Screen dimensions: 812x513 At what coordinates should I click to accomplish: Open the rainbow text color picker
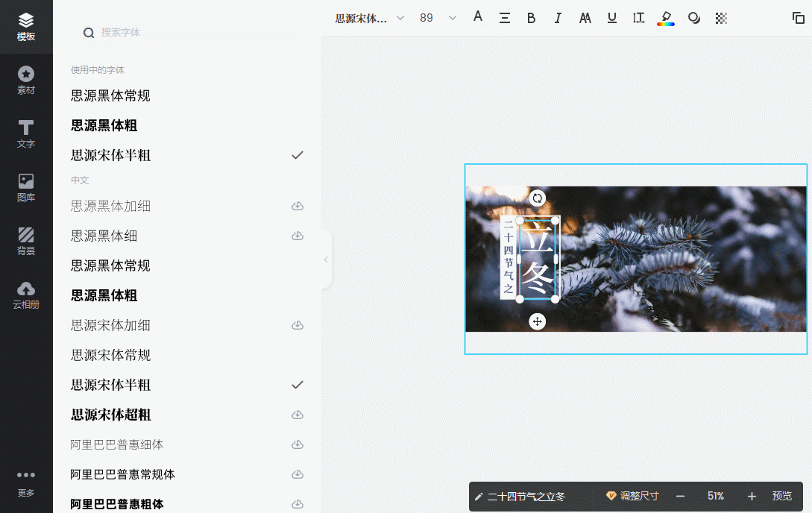tap(666, 18)
